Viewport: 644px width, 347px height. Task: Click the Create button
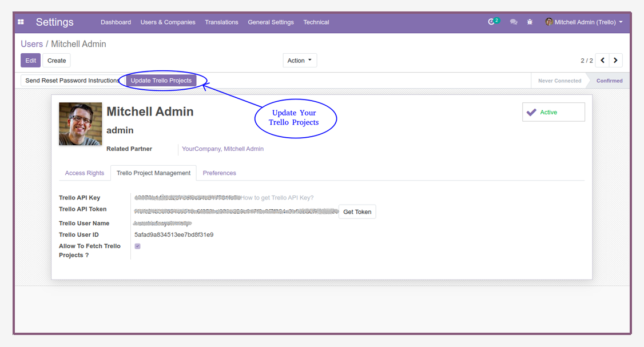[57, 61]
